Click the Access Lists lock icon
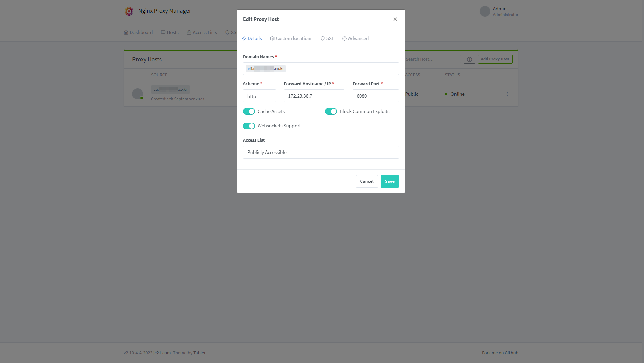Image resolution: width=644 pixels, height=363 pixels. coord(189,33)
